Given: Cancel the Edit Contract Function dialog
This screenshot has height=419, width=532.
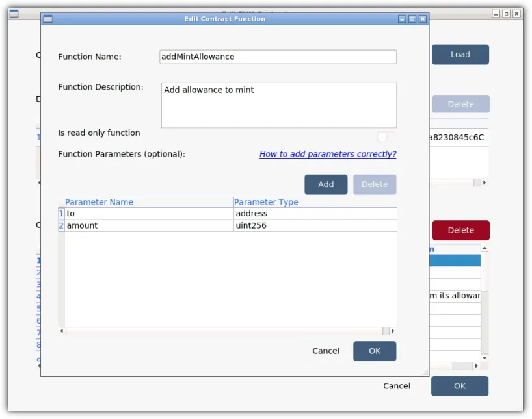Looking at the screenshot, I should (x=326, y=351).
